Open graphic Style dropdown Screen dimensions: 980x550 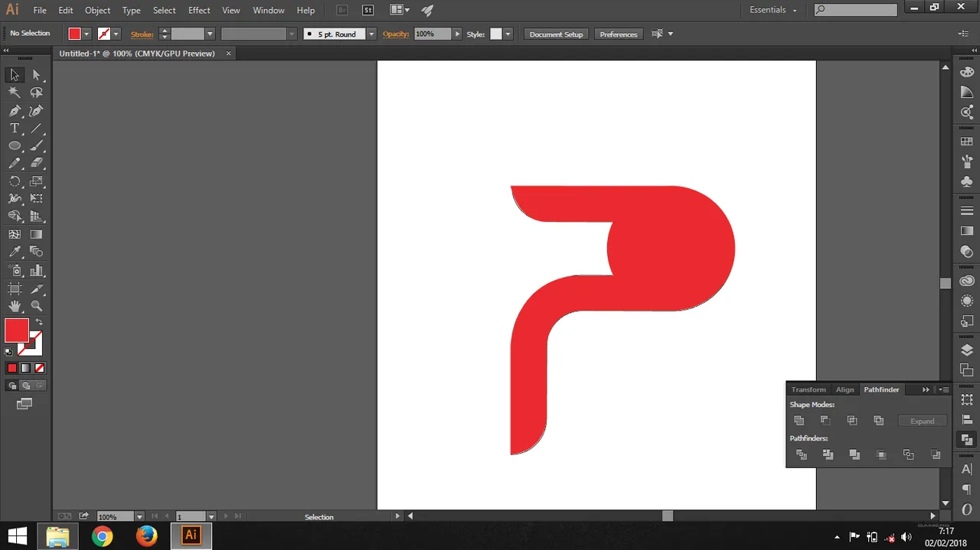pos(508,34)
